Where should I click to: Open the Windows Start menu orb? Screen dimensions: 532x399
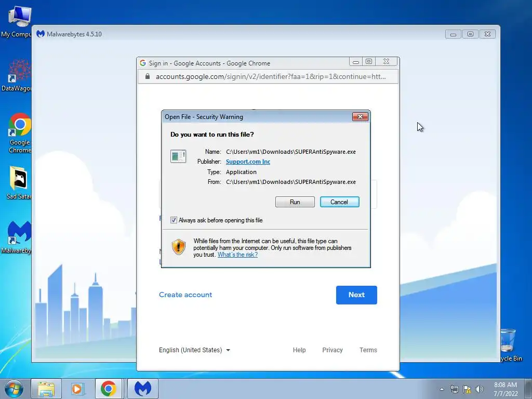click(x=14, y=389)
